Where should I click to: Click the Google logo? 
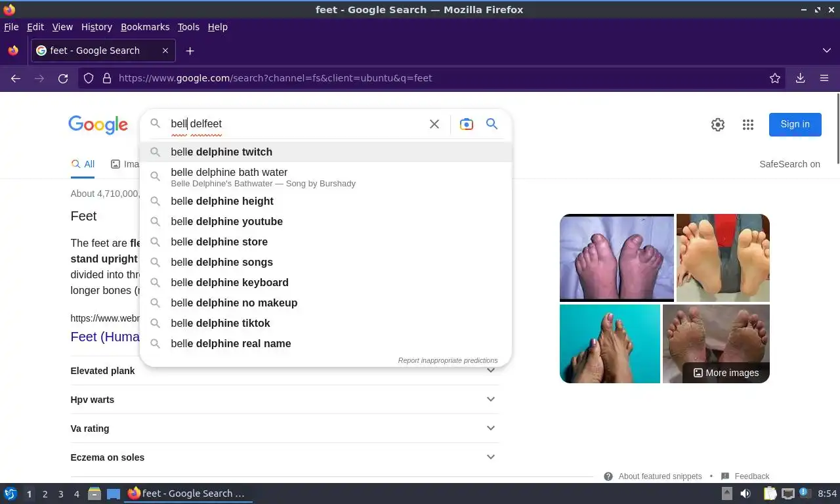(x=98, y=125)
